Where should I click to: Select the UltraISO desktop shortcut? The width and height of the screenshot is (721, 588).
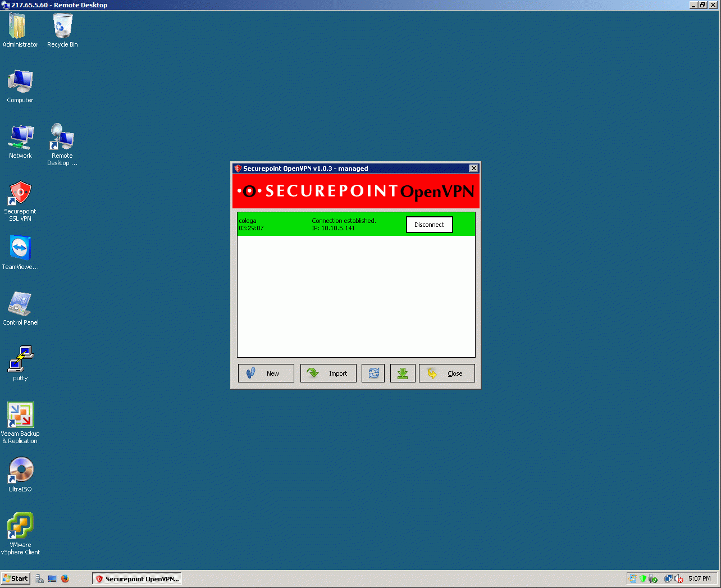[x=20, y=475]
